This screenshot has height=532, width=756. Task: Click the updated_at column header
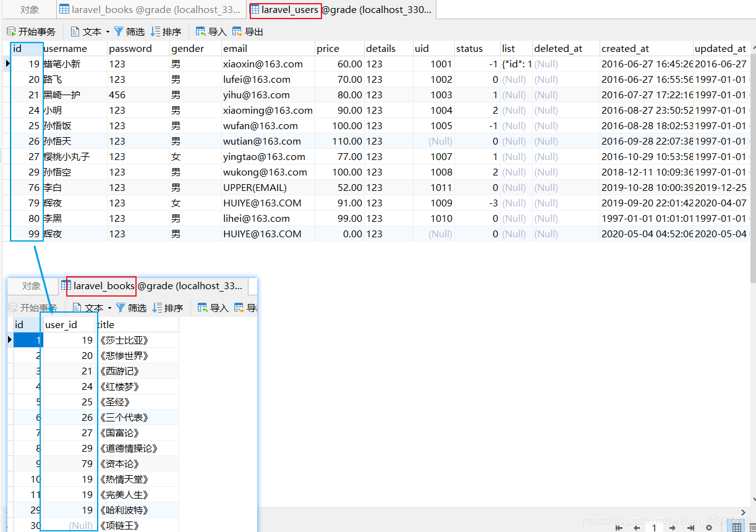point(721,48)
